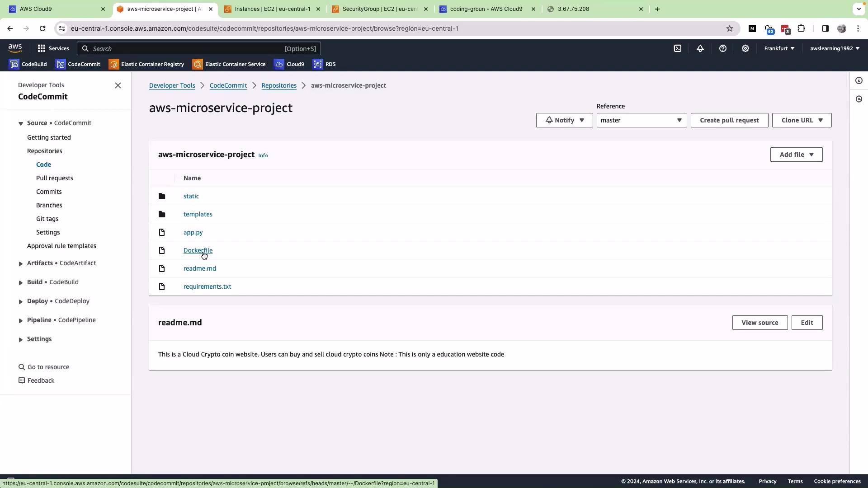Viewport: 868px width, 488px height.
Task: Open Commits in sidebar
Action: pos(49,192)
